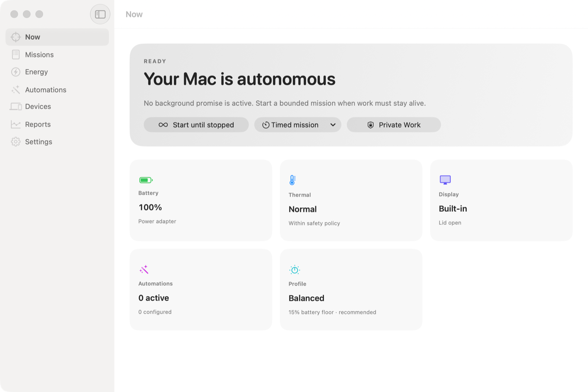Start Private Work mode
This screenshot has height=392, width=588.
394,125
